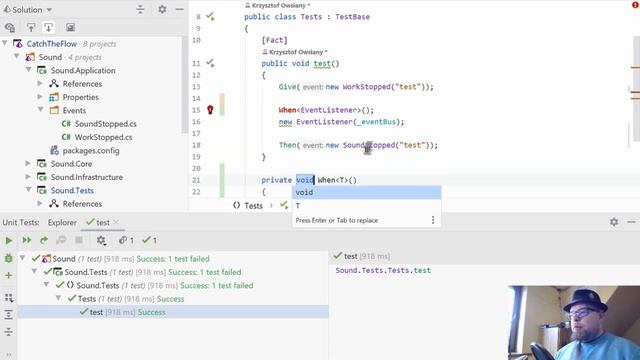Click the disabled stop execution button
Viewport: 640px width, 360px height.
tap(79, 240)
